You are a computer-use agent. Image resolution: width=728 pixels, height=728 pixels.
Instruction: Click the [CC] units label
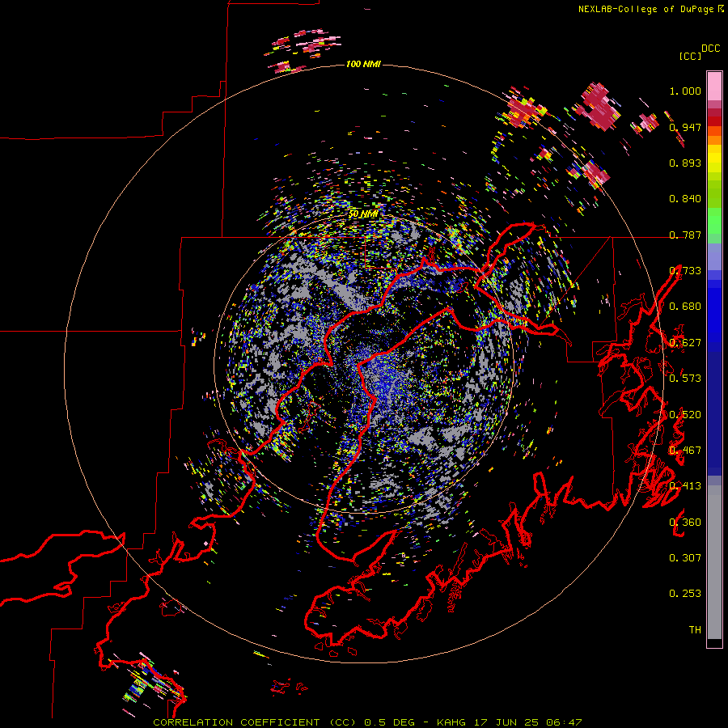coord(690,56)
